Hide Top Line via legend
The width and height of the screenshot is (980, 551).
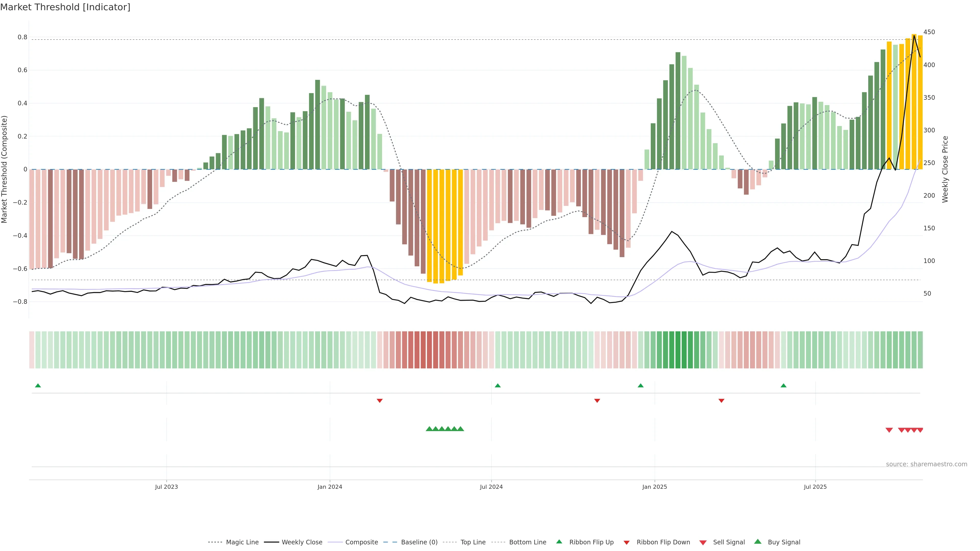point(473,542)
